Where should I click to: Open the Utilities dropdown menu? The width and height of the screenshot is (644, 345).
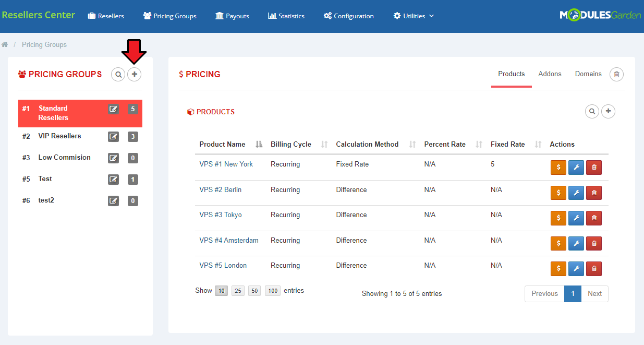(414, 16)
